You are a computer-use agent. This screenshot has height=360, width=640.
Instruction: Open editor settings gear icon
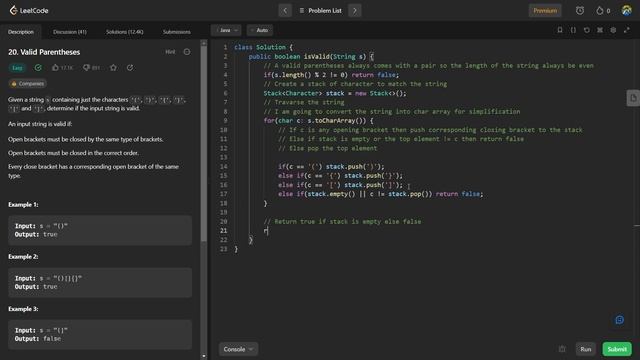pyautogui.click(x=613, y=30)
